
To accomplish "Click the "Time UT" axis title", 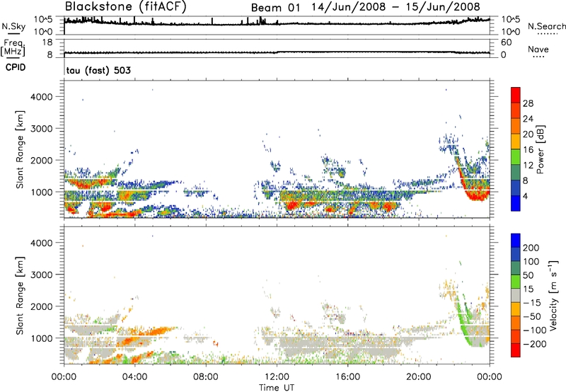I will 277,388.
